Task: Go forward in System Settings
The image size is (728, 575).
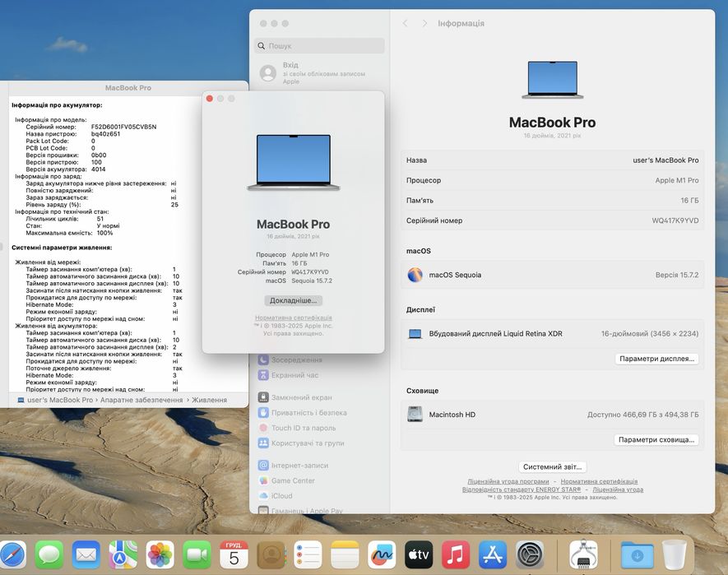Action: tap(424, 23)
